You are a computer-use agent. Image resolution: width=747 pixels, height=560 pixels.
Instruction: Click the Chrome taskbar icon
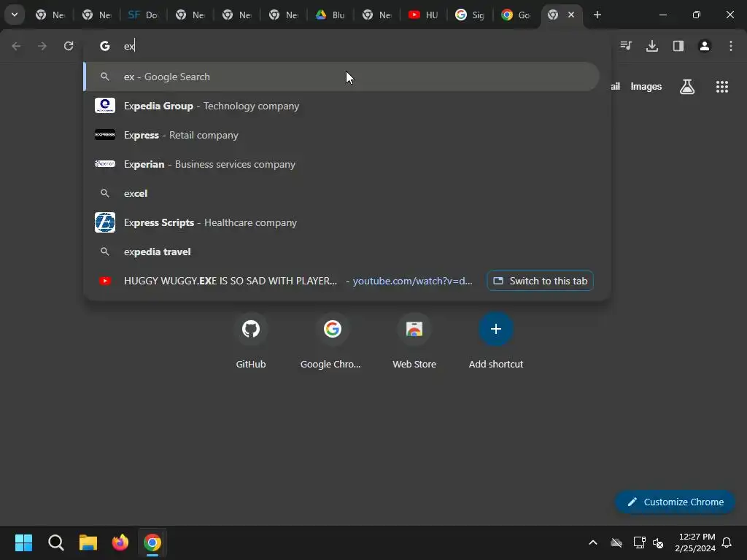(x=152, y=542)
